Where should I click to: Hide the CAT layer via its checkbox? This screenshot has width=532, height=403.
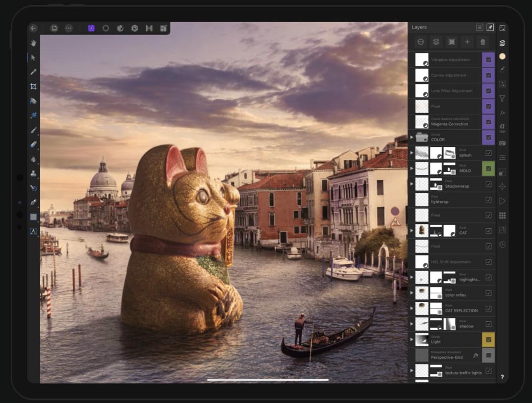click(x=489, y=231)
